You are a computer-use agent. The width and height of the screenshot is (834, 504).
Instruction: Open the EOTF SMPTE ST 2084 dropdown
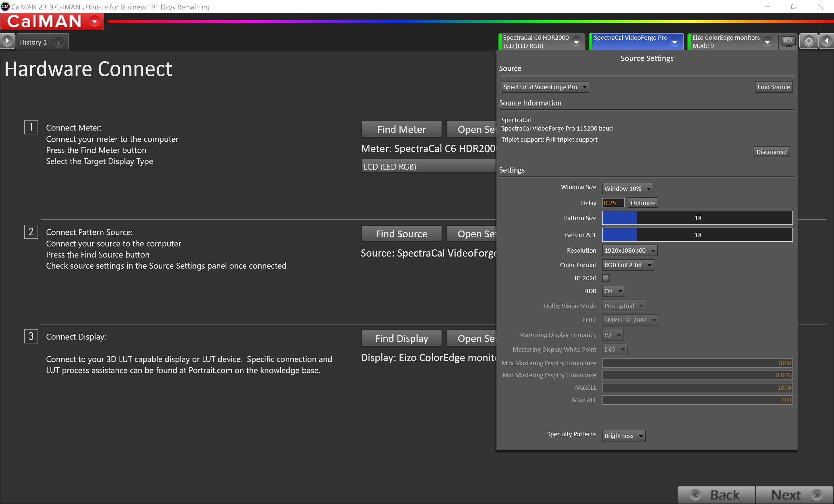click(630, 320)
